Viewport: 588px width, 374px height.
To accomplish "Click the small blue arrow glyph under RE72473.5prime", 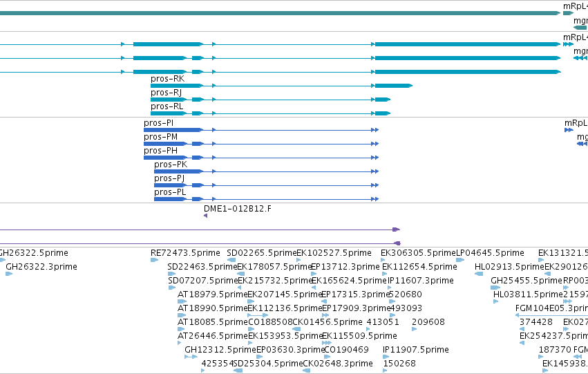I will point(154,260).
